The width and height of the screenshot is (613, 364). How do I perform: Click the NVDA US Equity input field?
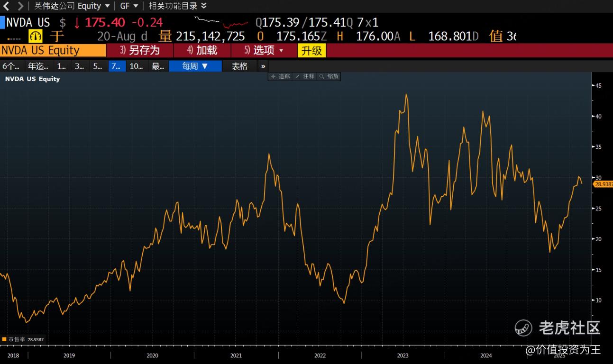tap(53, 50)
